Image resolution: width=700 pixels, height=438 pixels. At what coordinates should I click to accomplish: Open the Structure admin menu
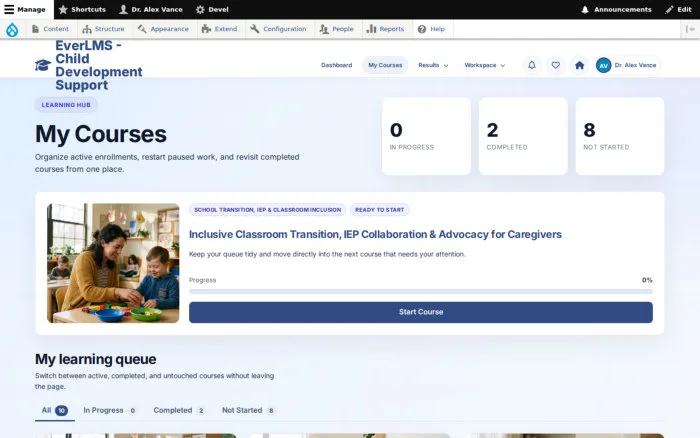(103, 29)
